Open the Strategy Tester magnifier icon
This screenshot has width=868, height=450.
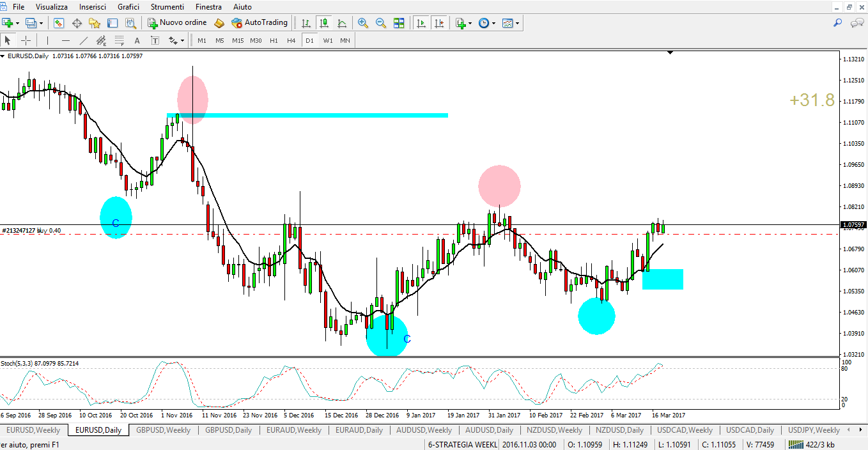[x=130, y=23]
